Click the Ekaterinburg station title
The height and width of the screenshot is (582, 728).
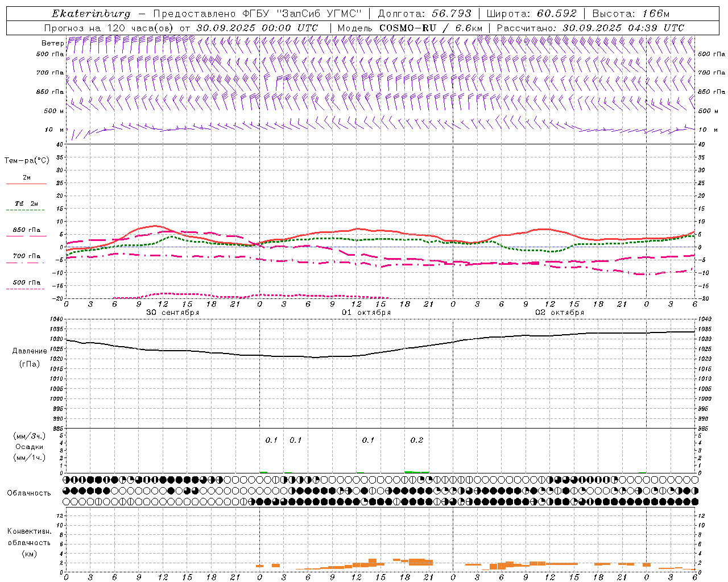point(91,14)
